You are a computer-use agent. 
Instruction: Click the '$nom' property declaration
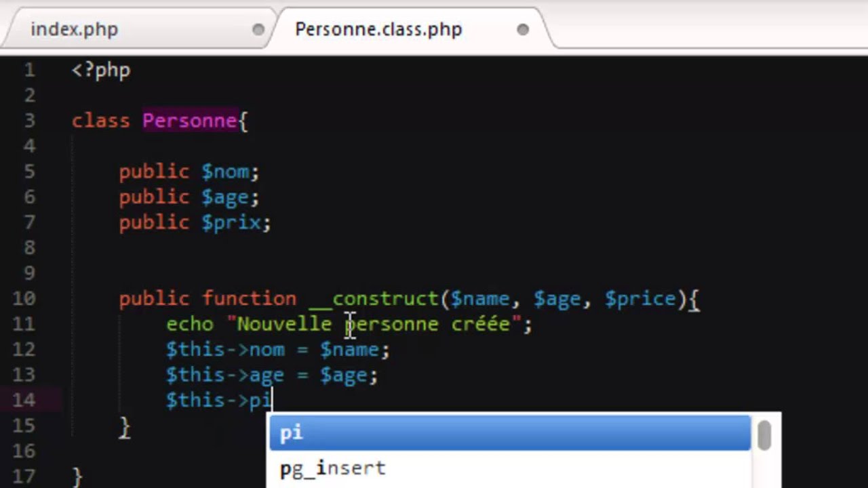coord(225,172)
